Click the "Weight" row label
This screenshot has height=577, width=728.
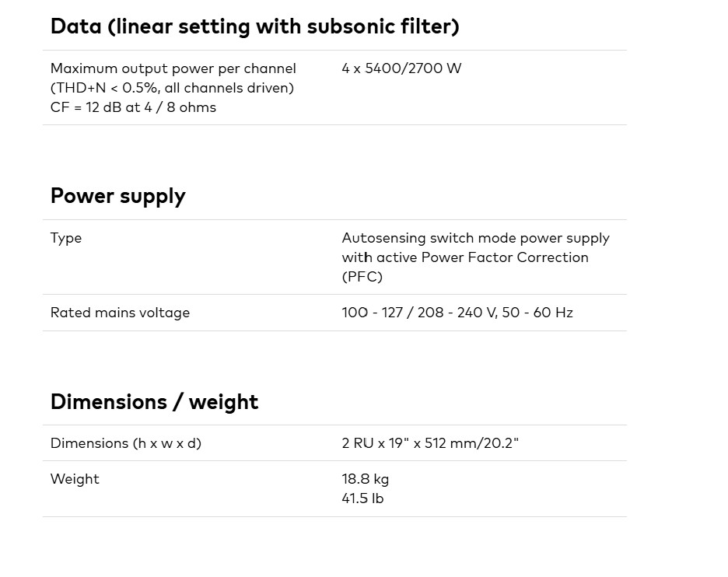(x=75, y=479)
